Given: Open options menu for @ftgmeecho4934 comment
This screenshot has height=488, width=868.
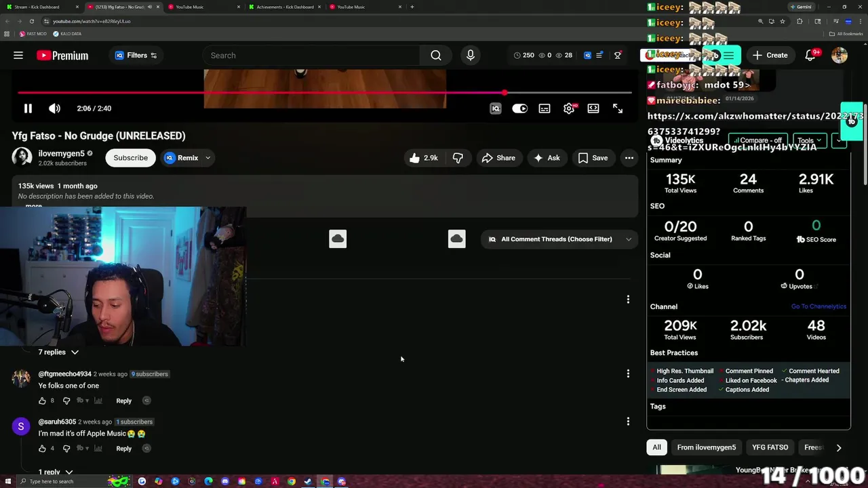Looking at the screenshot, I should pos(628,373).
